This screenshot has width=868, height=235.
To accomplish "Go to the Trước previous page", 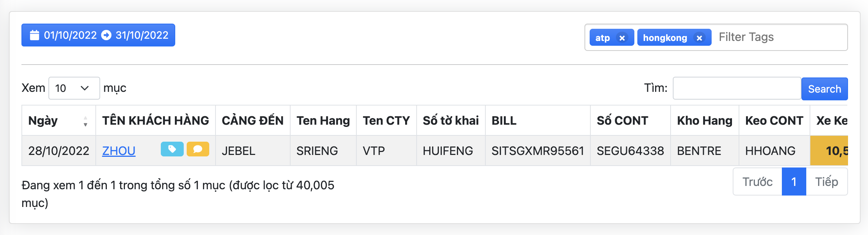I will click(x=757, y=182).
